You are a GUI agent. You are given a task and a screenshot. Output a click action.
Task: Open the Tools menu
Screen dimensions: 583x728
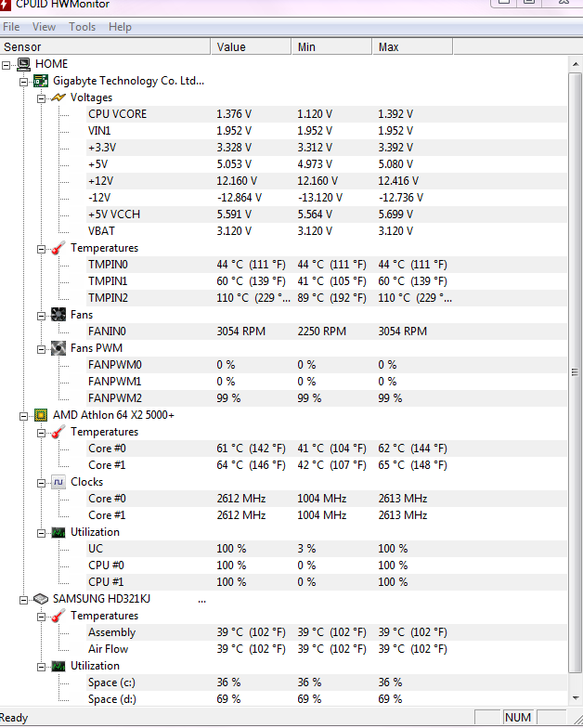coord(82,27)
